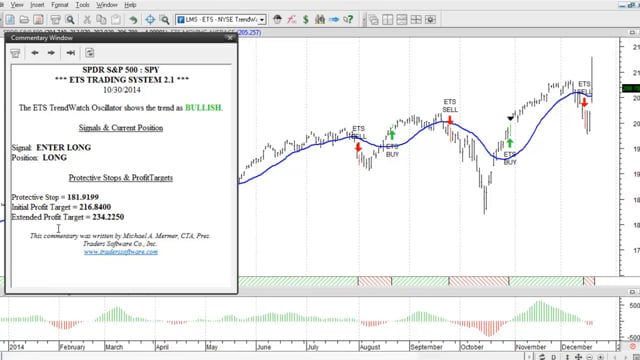Click the Commentary Window options icon
This screenshot has height=360, width=640.
[90, 53]
